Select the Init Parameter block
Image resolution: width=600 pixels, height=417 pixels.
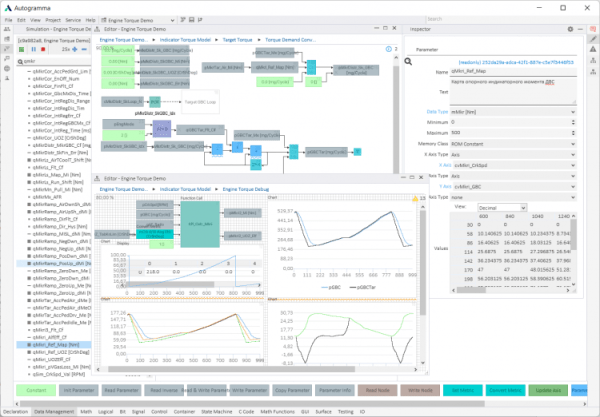[79, 390]
